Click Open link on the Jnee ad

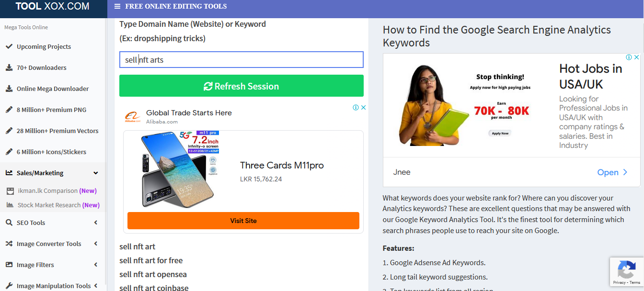coord(608,172)
